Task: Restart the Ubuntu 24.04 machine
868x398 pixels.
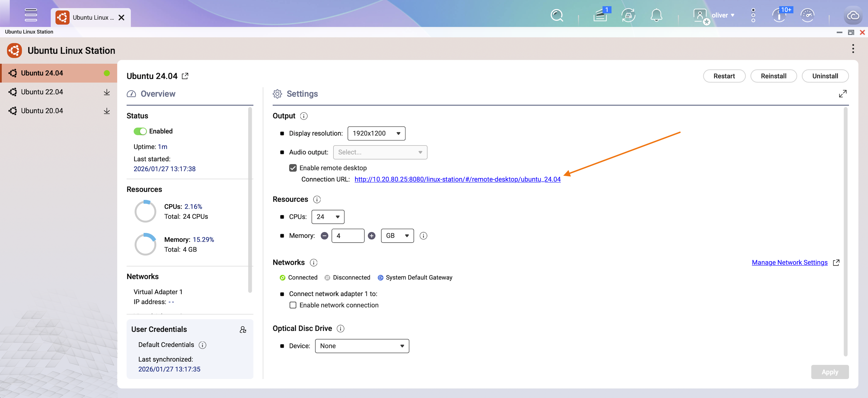Action: pos(724,76)
